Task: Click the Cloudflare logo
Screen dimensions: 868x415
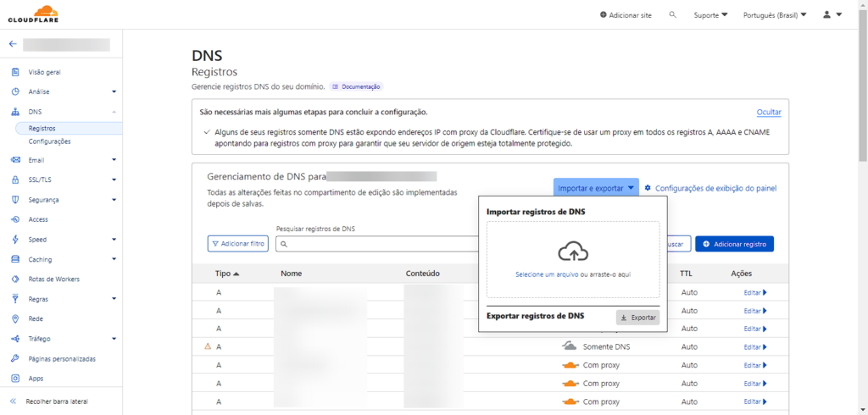Action: coord(33,14)
